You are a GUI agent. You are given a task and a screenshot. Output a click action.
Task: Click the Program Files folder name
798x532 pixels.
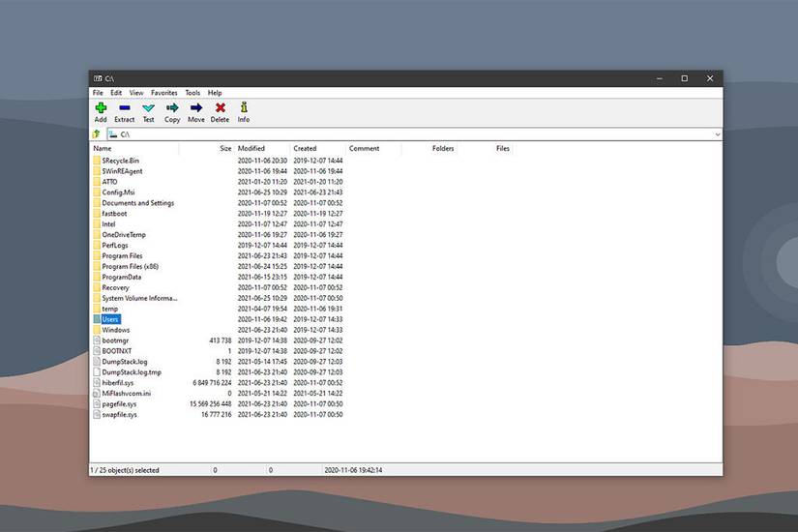pos(122,256)
